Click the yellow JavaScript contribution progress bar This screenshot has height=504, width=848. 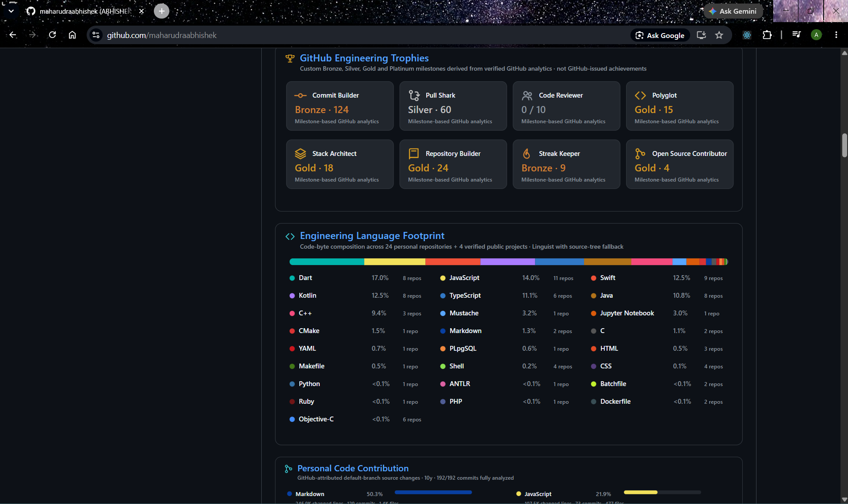[x=640, y=492]
